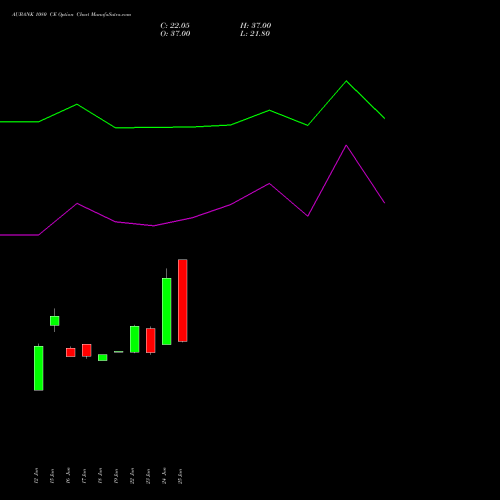Select the open value O: 37.00
This screenshot has height=500, width=500.
(175, 33)
